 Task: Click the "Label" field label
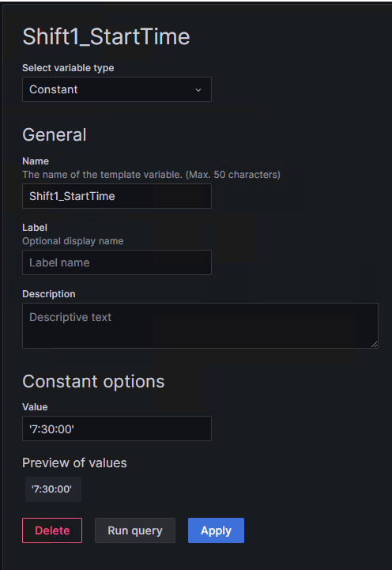click(x=35, y=228)
